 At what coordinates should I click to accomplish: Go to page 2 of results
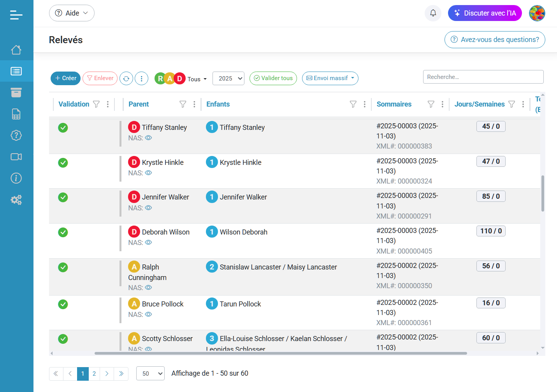94,374
